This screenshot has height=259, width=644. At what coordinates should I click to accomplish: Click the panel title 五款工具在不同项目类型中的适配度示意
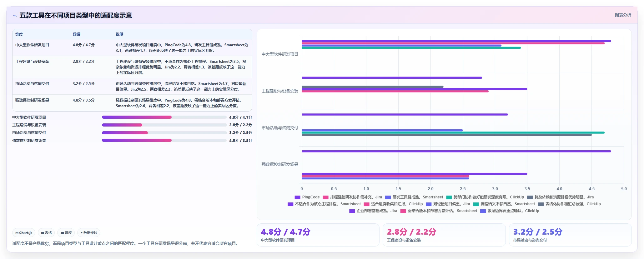(76, 16)
